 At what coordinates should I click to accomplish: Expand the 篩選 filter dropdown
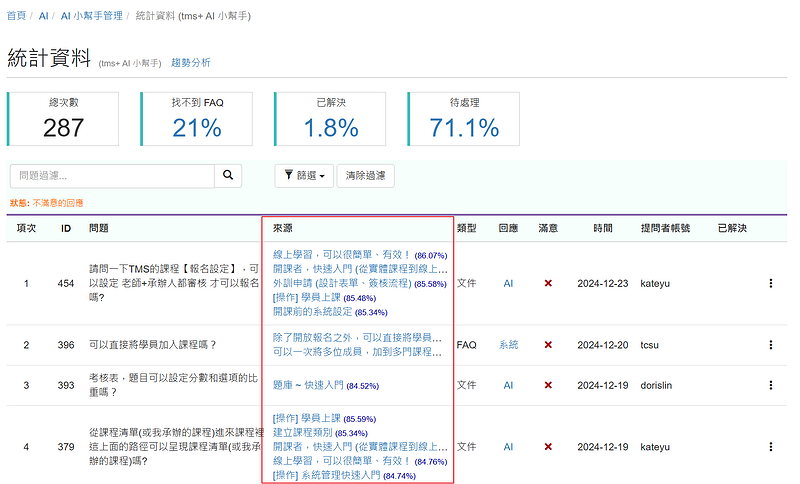coord(303,176)
